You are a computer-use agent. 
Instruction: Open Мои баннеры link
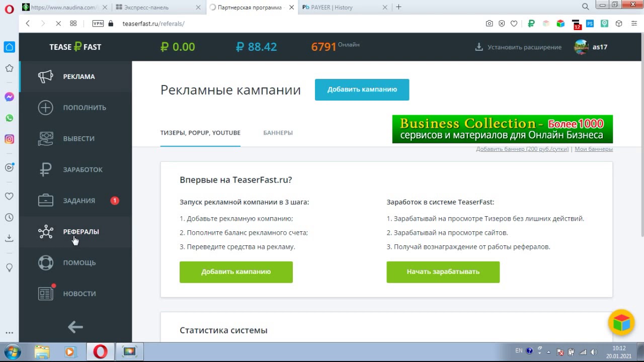(594, 149)
